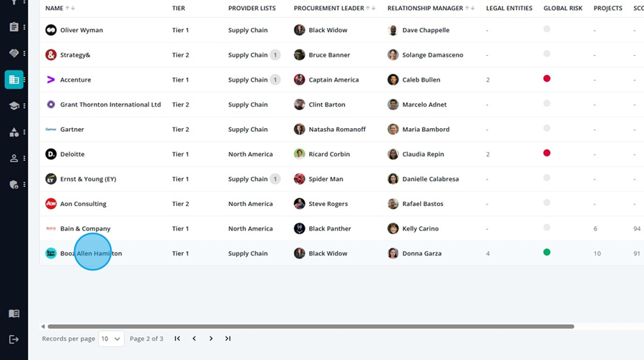This screenshot has height=360, width=644.
Task: Click the Legal Entities column header
Action: 509,8
